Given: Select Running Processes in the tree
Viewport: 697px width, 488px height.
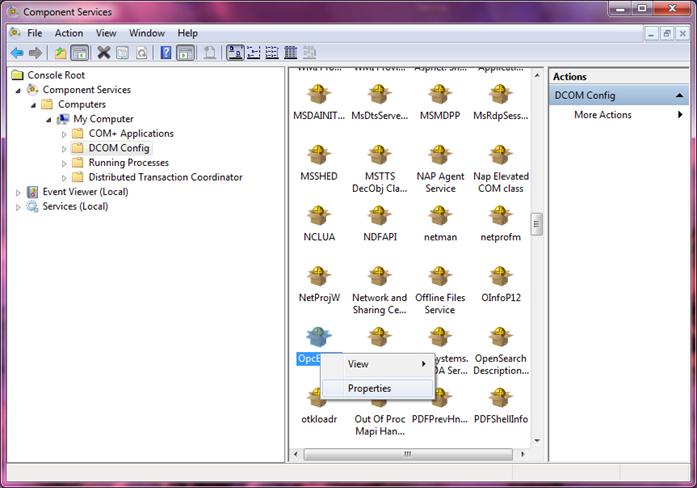Looking at the screenshot, I should point(128,163).
